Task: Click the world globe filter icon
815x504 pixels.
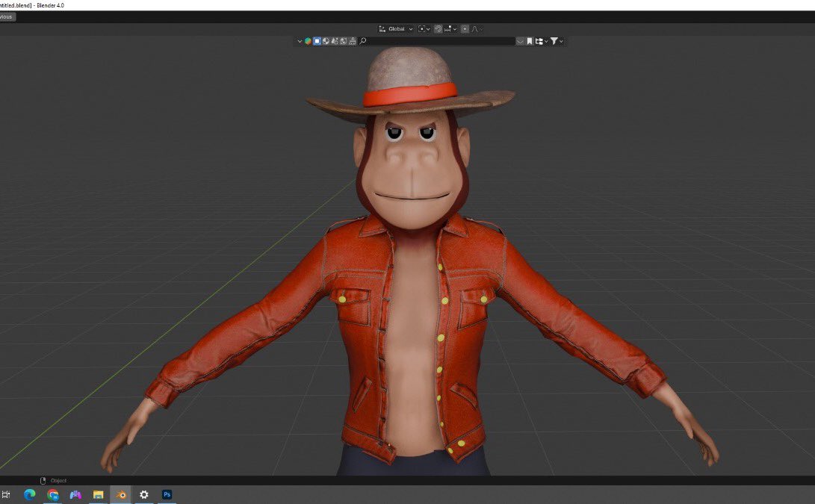Action: (344, 41)
